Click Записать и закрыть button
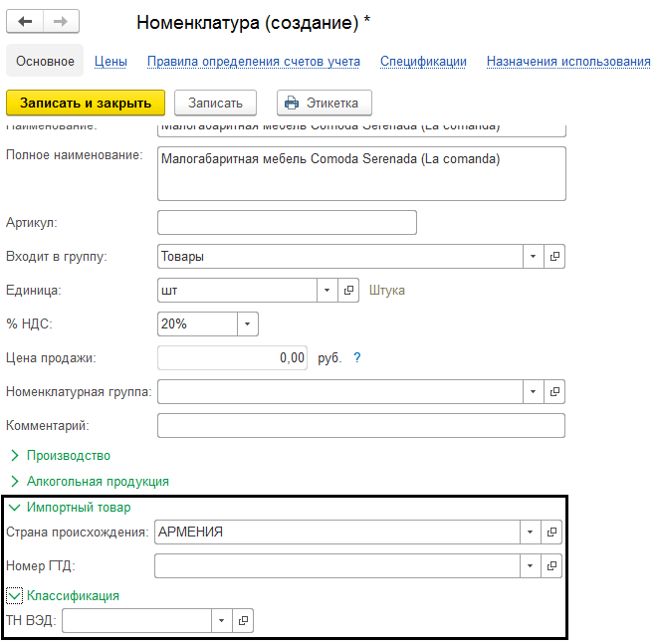The height and width of the screenshot is (644, 658). [86, 103]
